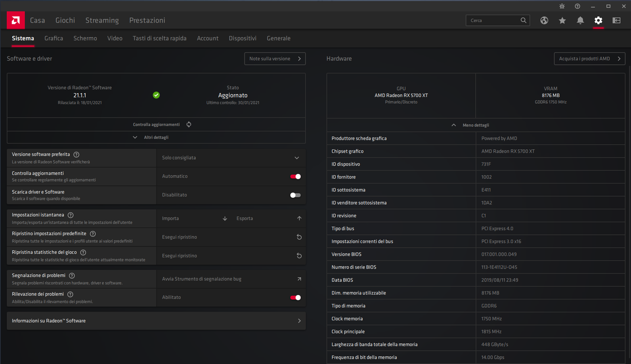Show help for Ripristina statistiche del gioco
Screen dimensions: 631x364
(x=83, y=252)
